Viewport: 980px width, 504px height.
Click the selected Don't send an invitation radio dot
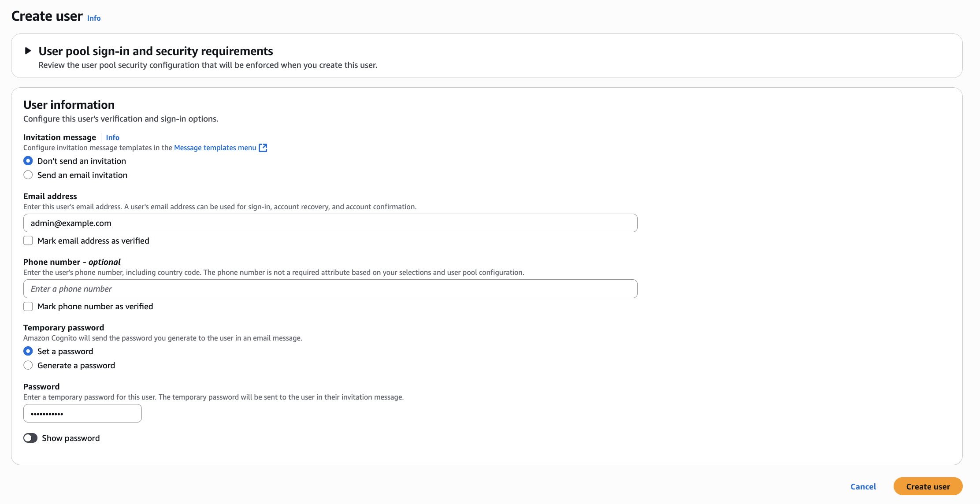(x=28, y=161)
